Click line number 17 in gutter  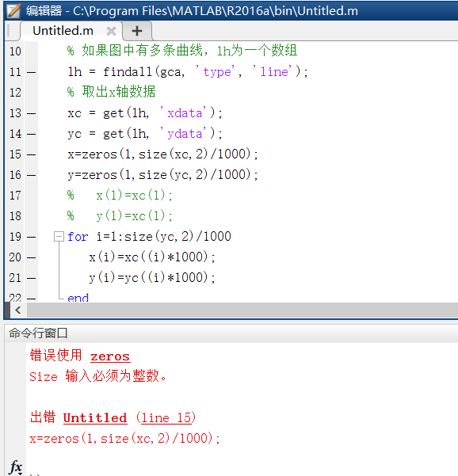coord(15,195)
